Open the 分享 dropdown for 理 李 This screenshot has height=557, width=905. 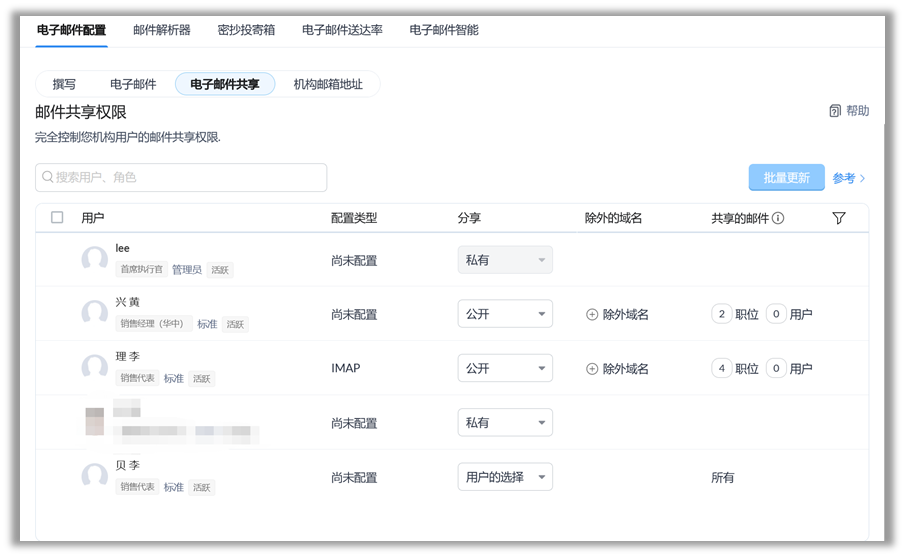click(x=505, y=368)
